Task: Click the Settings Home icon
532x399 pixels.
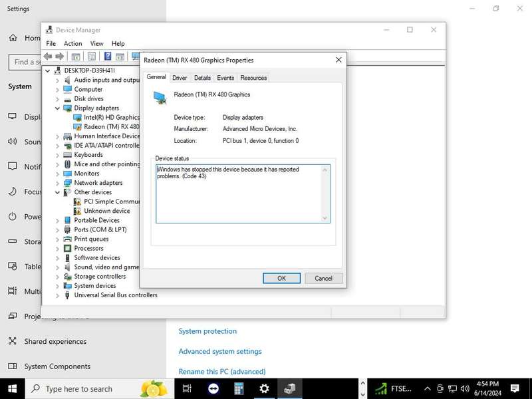Action: tap(13, 38)
